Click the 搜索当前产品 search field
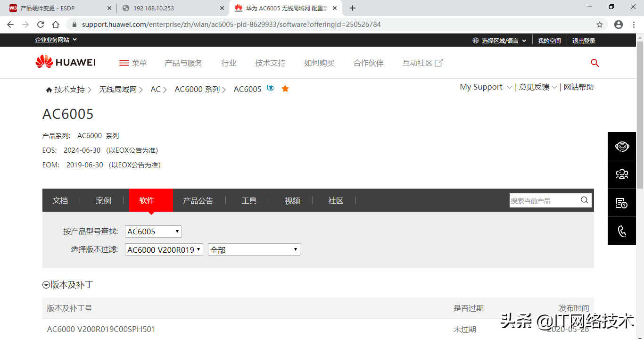 545,200
